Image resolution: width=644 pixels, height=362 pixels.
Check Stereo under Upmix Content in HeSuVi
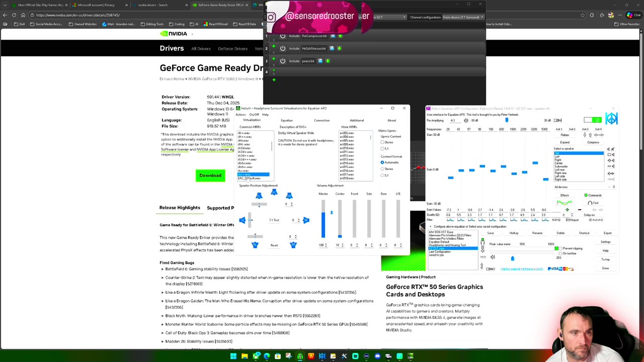click(x=382, y=142)
